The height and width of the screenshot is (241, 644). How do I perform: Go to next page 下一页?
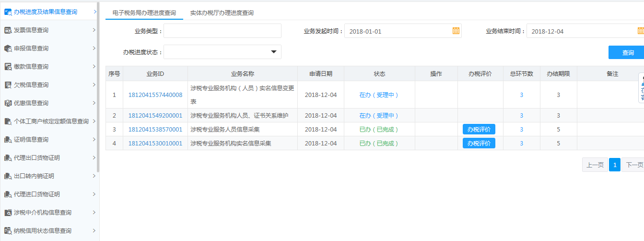pyautogui.click(x=633, y=165)
